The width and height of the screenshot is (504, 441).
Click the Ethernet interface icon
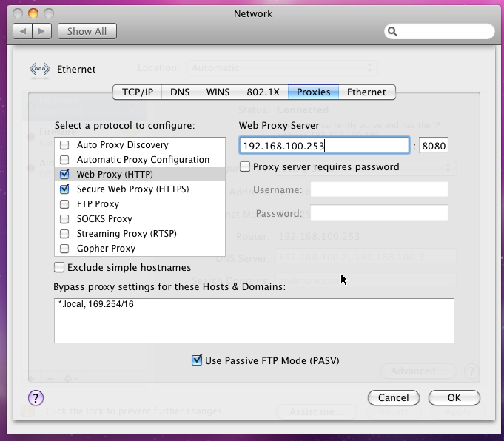(x=39, y=70)
